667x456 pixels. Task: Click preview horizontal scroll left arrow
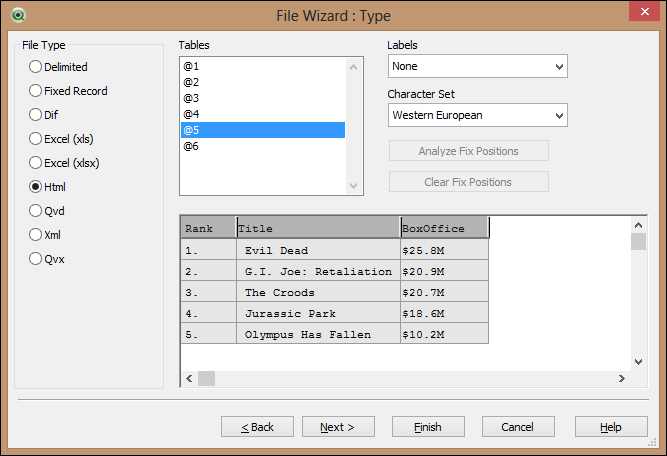click(x=189, y=378)
